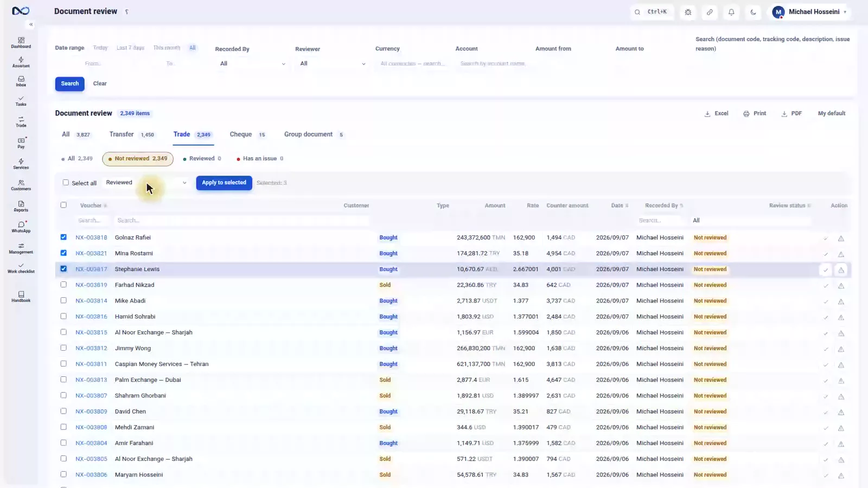Open notifications bell icon
The image size is (868, 488).
tap(731, 12)
